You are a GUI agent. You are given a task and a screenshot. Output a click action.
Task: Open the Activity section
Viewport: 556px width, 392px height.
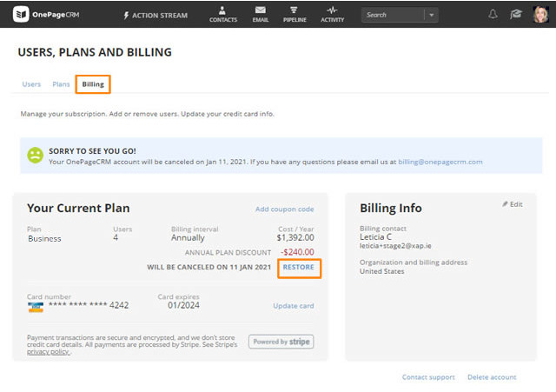pos(332,15)
